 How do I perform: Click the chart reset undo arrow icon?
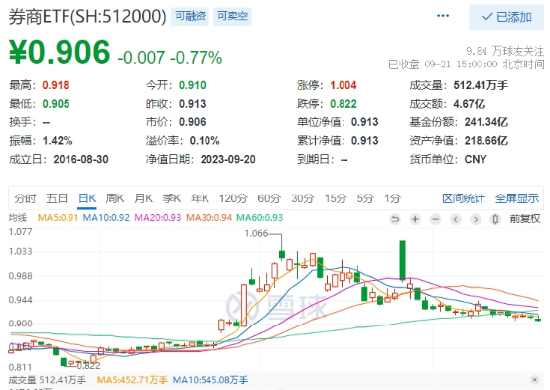395,219
